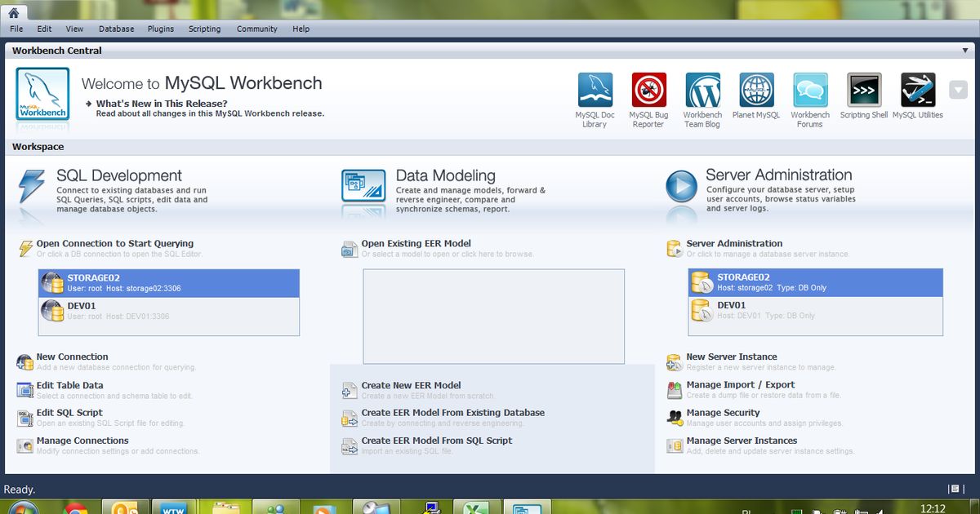Open the Community menu

coord(256,29)
